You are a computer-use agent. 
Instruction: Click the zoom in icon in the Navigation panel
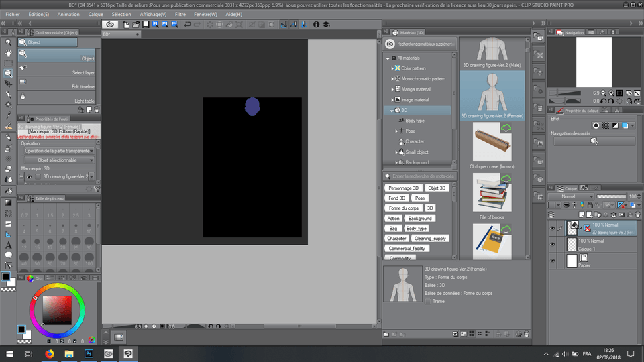point(612,93)
